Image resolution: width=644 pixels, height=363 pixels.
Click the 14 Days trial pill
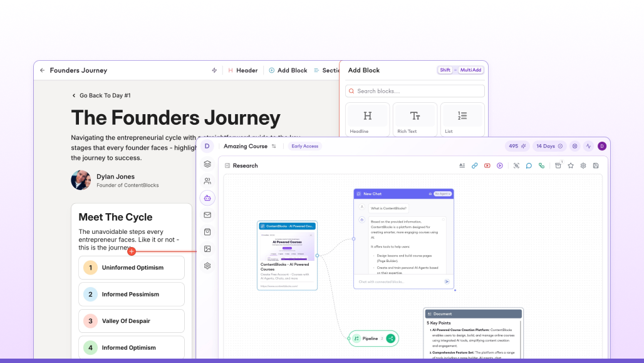549,146
